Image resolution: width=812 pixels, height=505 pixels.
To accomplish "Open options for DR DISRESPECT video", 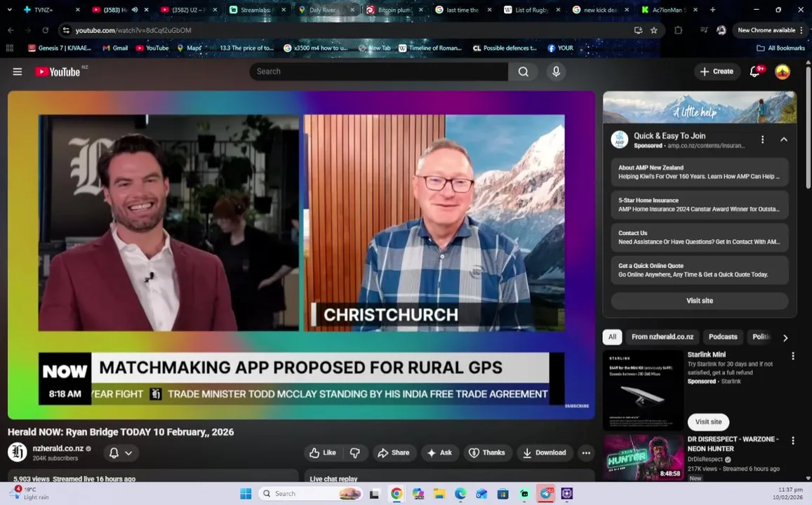I will (x=793, y=440).
